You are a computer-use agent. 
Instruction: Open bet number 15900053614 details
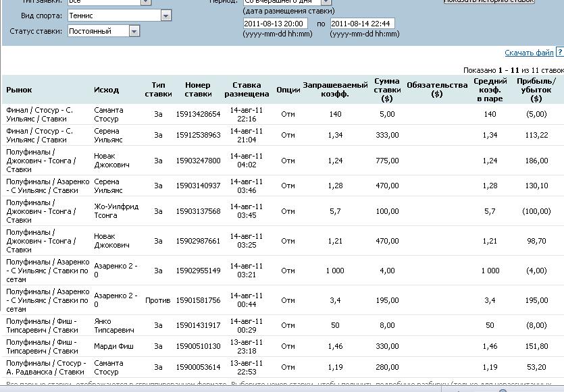click(x=198, y=367)
